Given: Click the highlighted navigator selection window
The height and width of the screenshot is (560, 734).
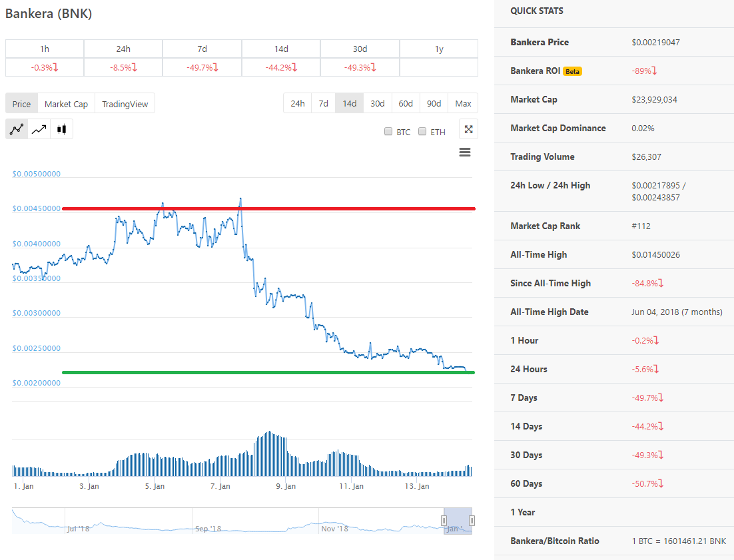Looking at the screenshot, I should tap(458, 521).
